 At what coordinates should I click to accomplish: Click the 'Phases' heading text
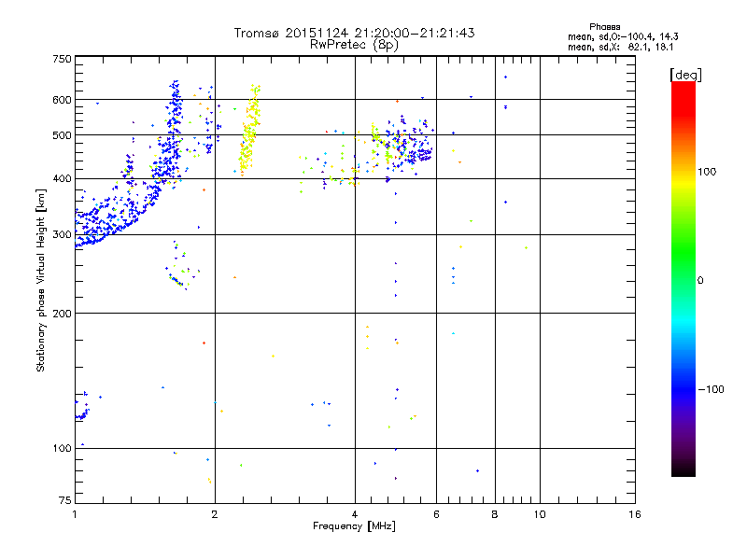(x=604, y=27)
